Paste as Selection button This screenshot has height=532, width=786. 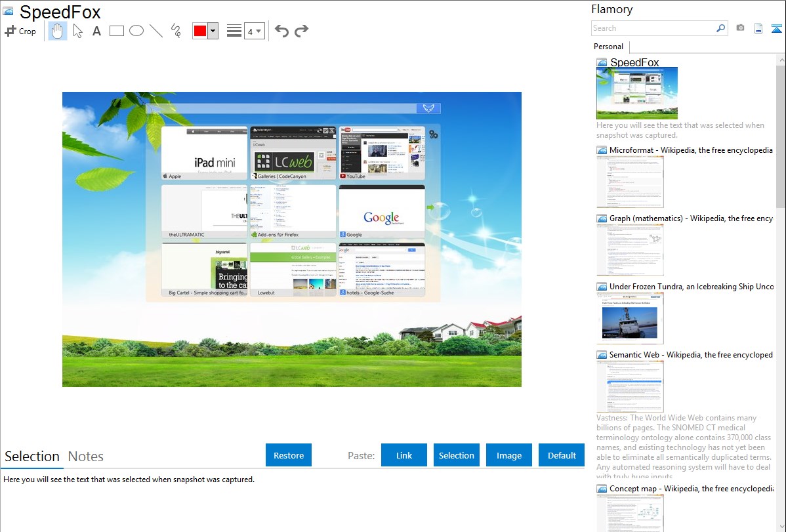tap(457, 455)
